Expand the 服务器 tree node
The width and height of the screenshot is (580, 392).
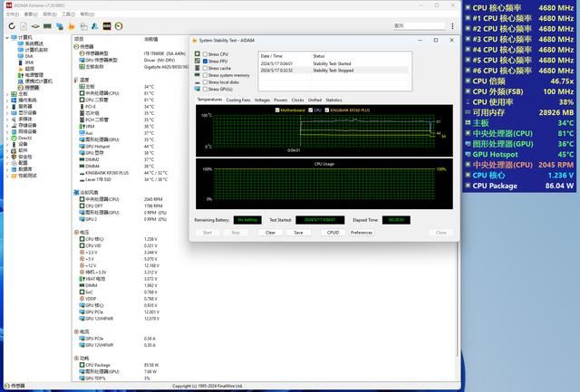coord(7,107)
